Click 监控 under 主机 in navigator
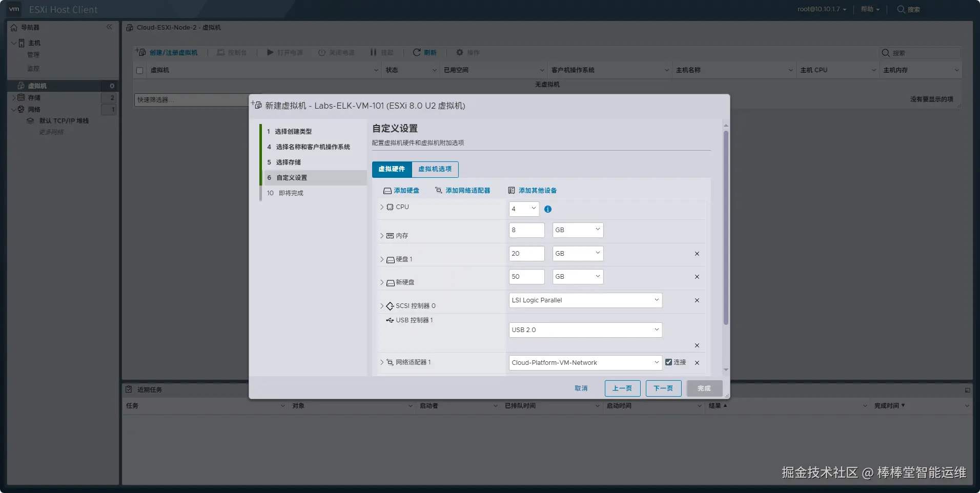The image size is (980, 493). (x=33, y=69)
